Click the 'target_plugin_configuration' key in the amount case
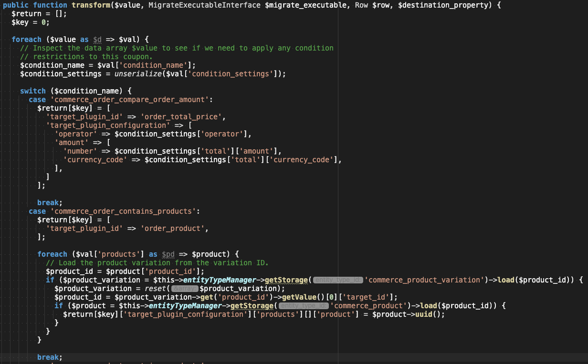 [108, 125]
